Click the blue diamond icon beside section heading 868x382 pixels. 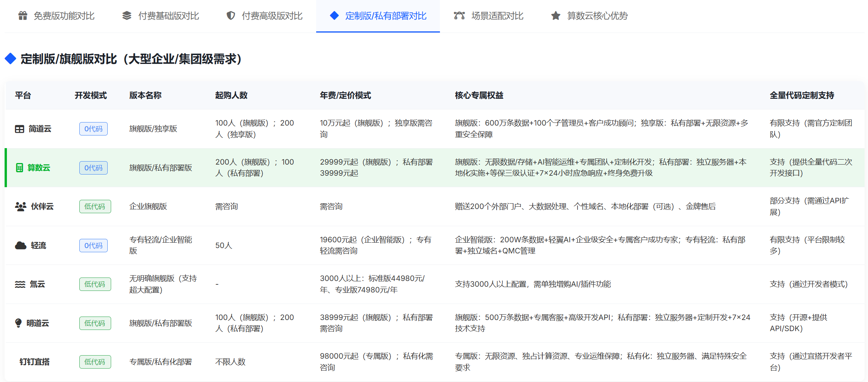[10, 59]
